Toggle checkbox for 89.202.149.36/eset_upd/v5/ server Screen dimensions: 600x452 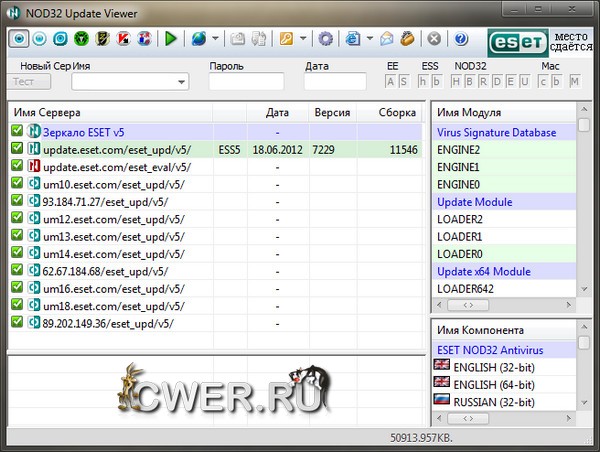pos(17,322)
